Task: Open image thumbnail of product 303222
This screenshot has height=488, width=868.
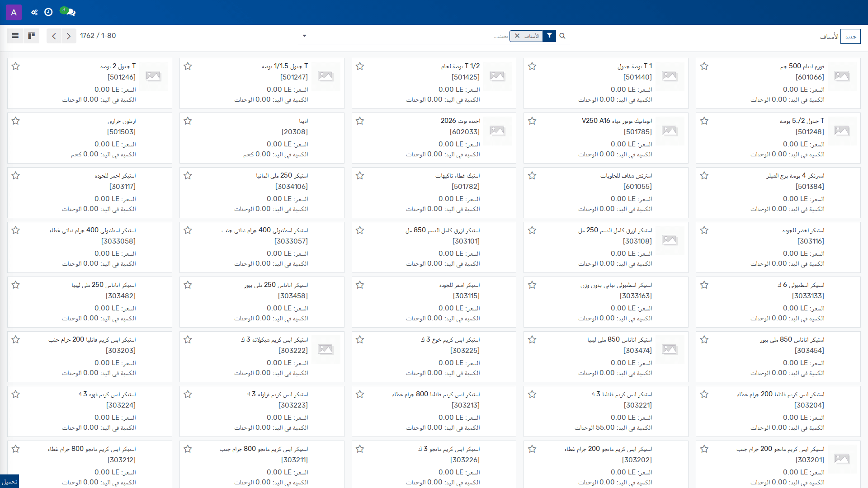Action: 325,349
